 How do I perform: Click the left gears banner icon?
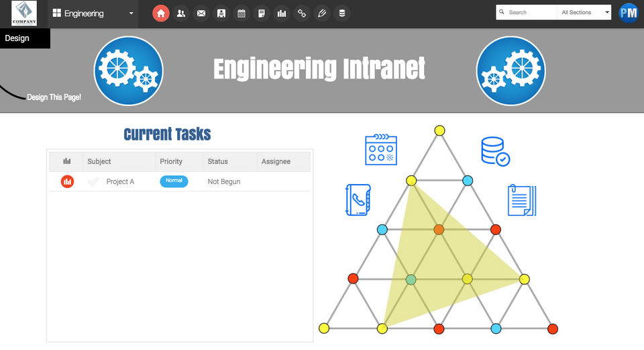click(128, 71)
